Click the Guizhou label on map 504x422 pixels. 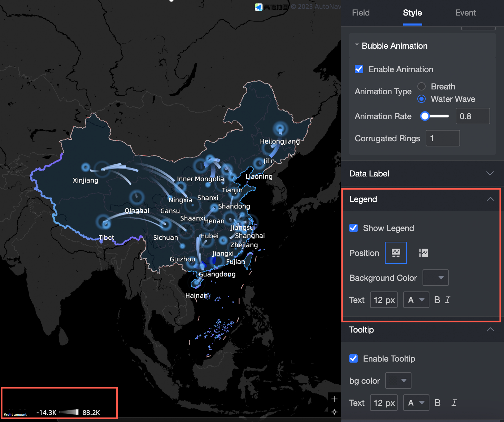(182, 259)
